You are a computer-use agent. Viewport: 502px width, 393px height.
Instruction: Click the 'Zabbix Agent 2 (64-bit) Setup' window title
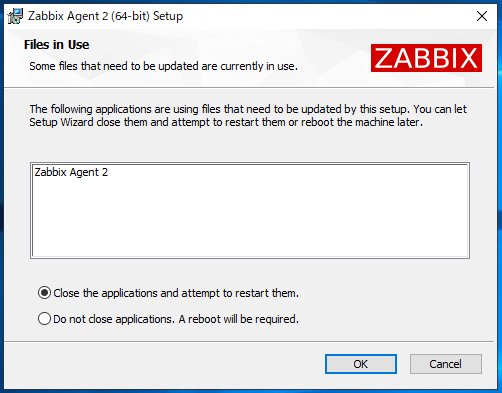pyautogui.click(x=105, y=16)
